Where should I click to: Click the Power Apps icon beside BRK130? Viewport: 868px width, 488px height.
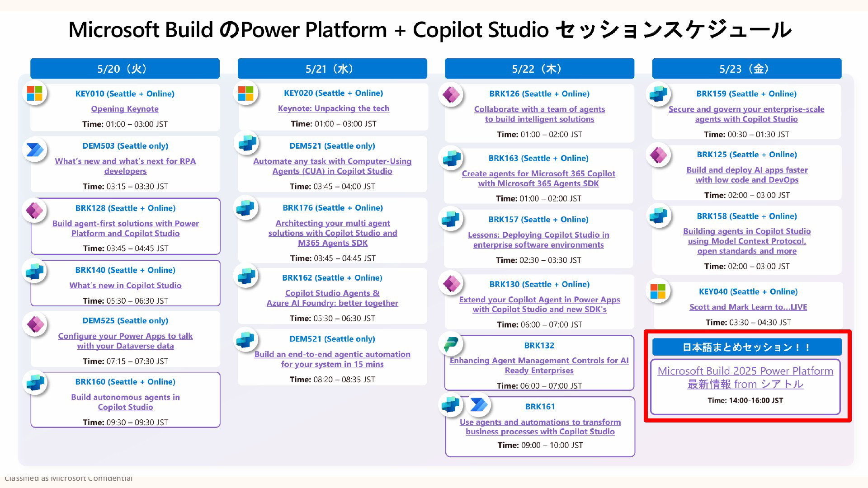(451, 284)
